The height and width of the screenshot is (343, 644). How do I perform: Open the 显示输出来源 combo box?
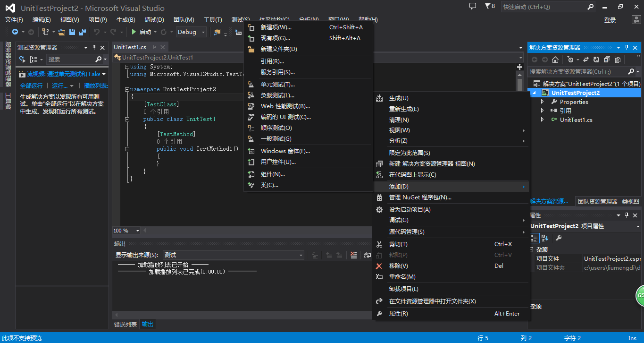[234, 255]
